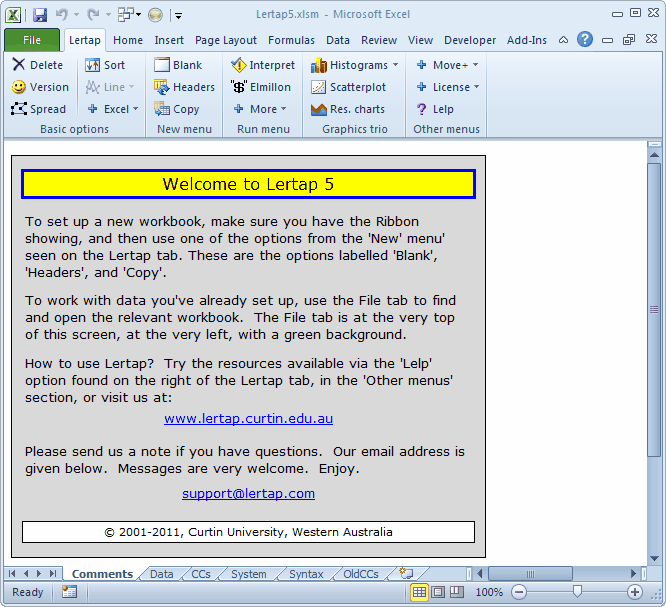Open the File tab
The width and height of the screenshot is (666, 607).
coord(32,40)
